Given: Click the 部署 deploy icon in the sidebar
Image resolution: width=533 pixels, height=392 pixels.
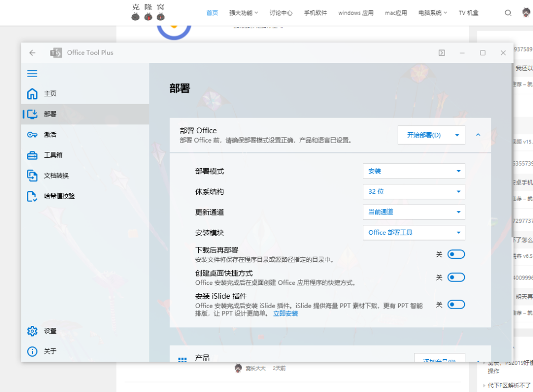Looking at the screenshot, I should click(x=32, y=114).
